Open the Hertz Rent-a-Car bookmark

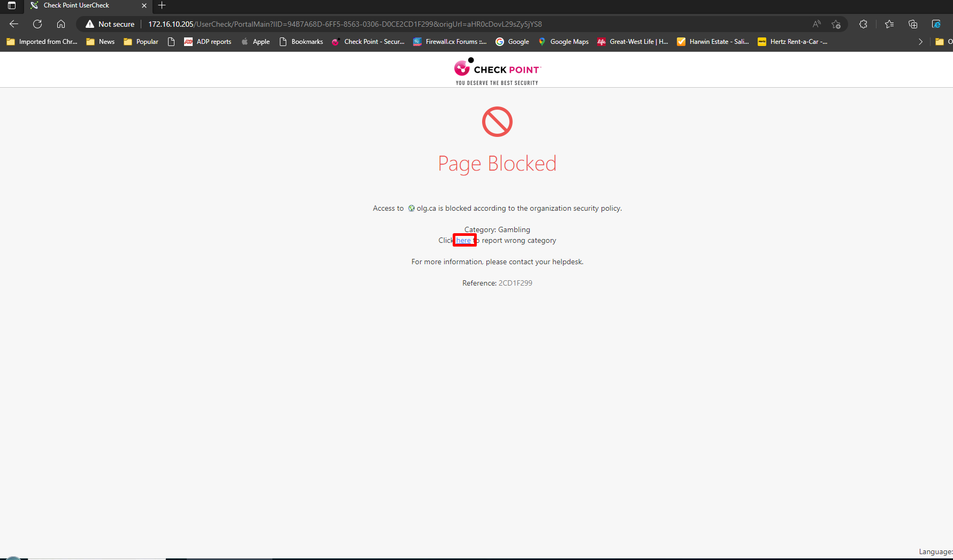793,42
